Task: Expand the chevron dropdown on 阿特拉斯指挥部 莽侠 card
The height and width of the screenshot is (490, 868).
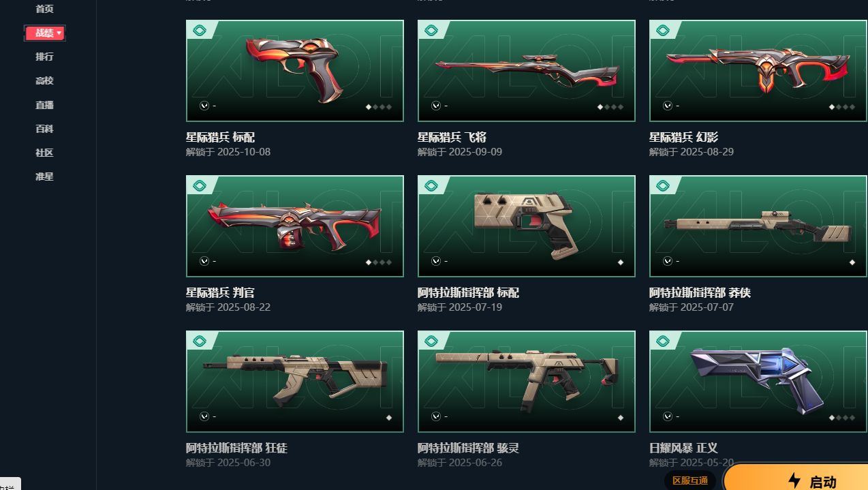Action: coord(667,261)
